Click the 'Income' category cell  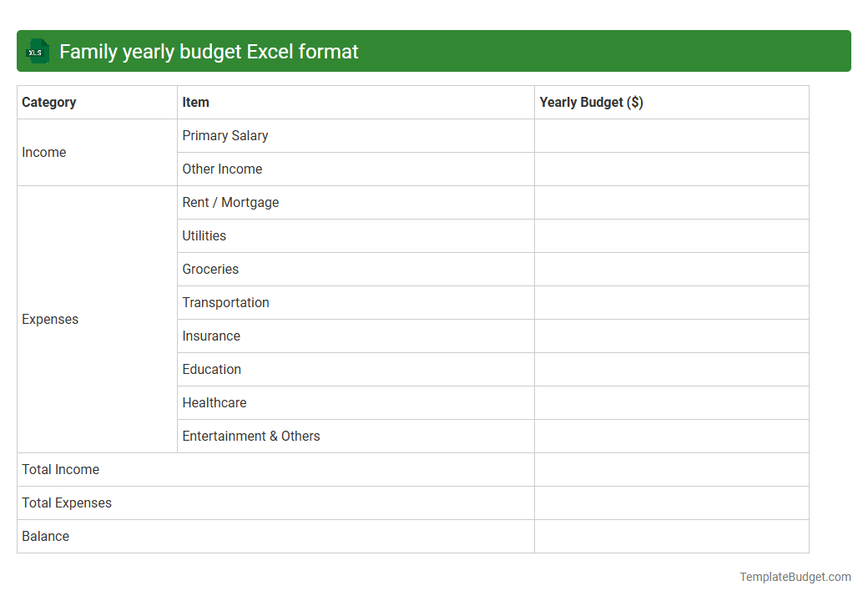tap(44, 152)
